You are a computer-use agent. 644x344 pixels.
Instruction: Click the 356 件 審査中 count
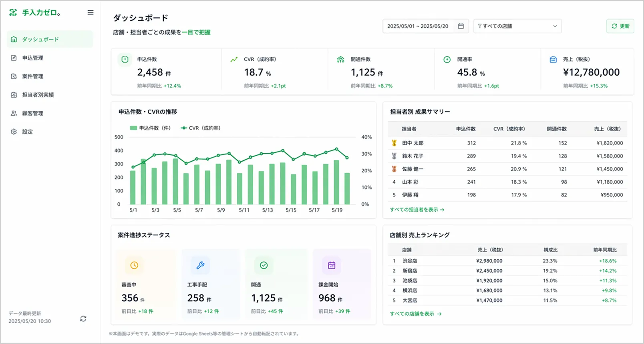(133, 298)
